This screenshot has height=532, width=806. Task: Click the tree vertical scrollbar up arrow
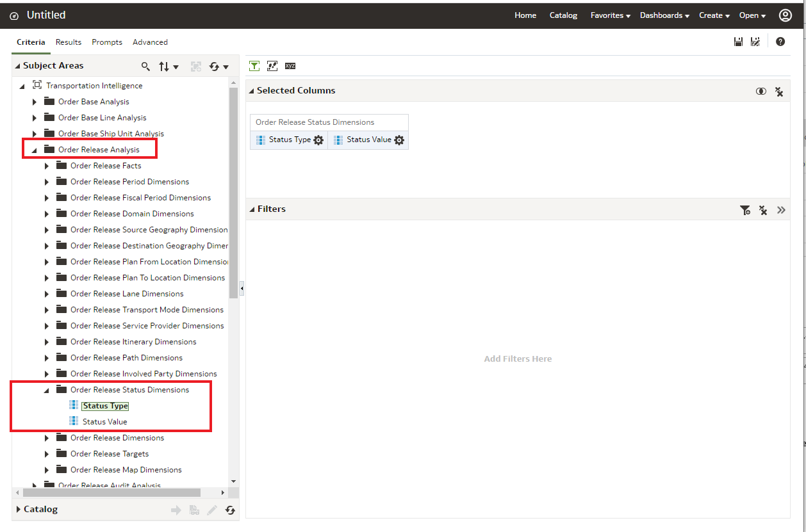click(233, 83)
